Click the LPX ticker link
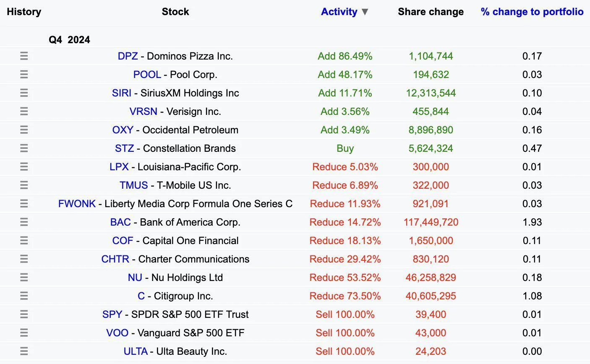 click(119, 167)
